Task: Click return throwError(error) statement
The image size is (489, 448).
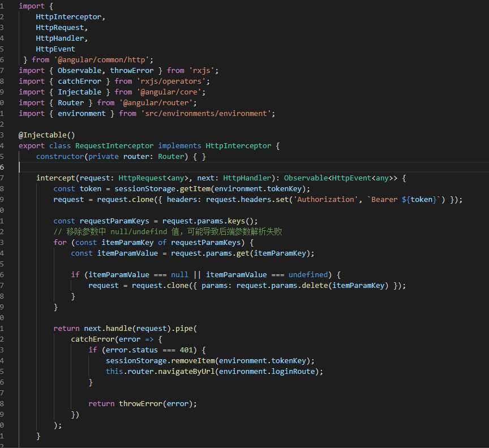Action: (x=143, y=404)
